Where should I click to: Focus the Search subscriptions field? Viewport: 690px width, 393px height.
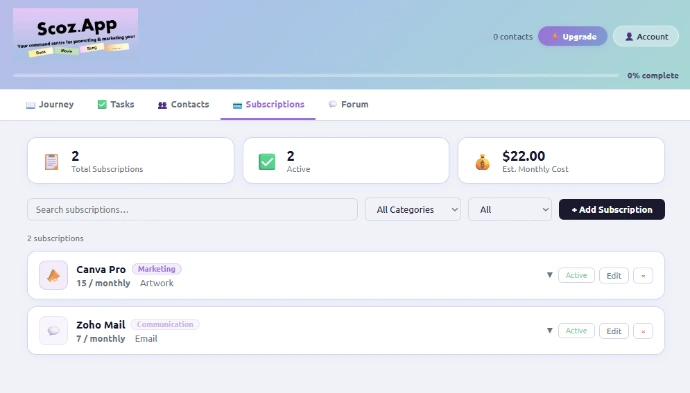point(192,209)
